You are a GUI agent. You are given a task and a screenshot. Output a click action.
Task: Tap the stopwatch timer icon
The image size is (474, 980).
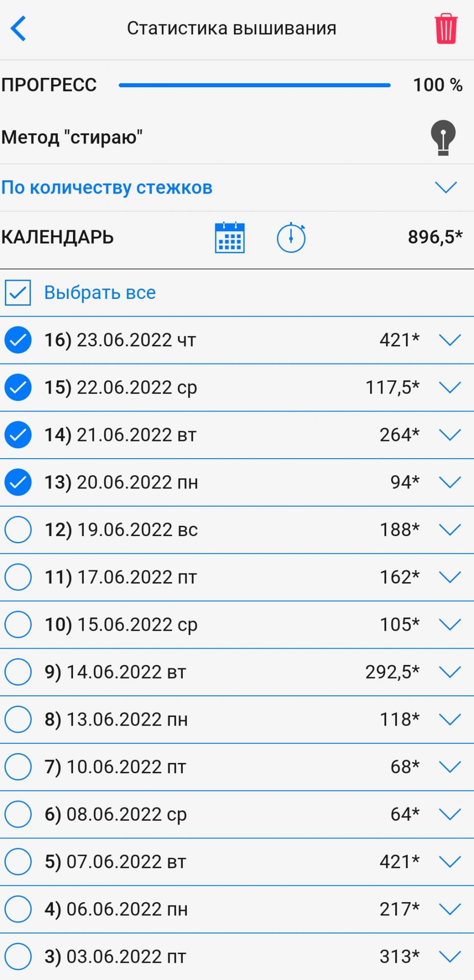(291, 238)
